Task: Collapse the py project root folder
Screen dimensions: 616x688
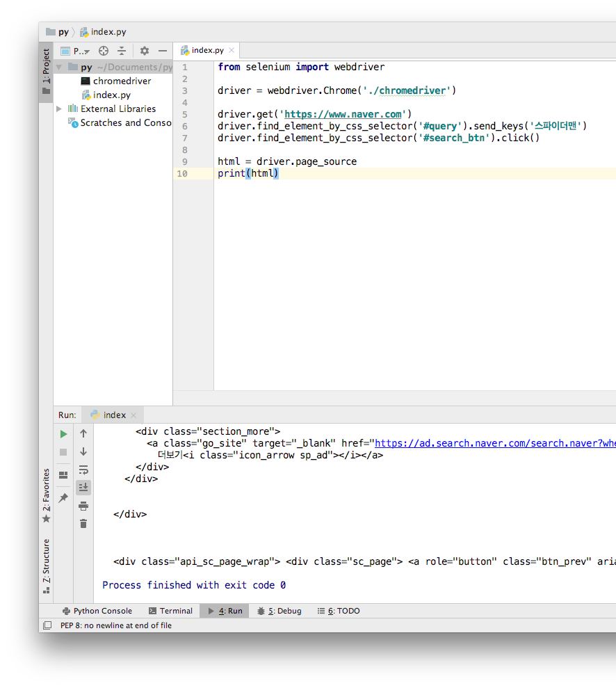Action: click(x=59, y=67)
